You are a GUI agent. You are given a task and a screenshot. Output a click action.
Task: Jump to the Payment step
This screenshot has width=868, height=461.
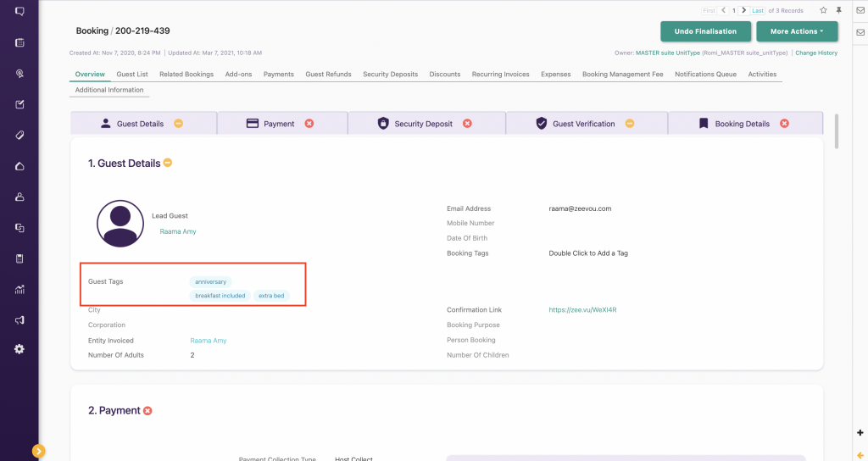pos(282,124)
